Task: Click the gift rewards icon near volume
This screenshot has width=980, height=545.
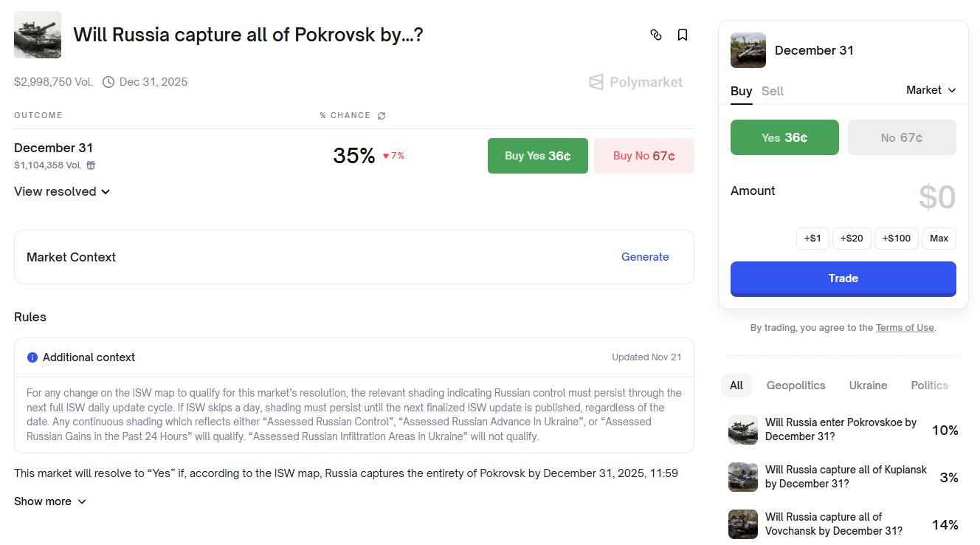Action: coord(91,165)
